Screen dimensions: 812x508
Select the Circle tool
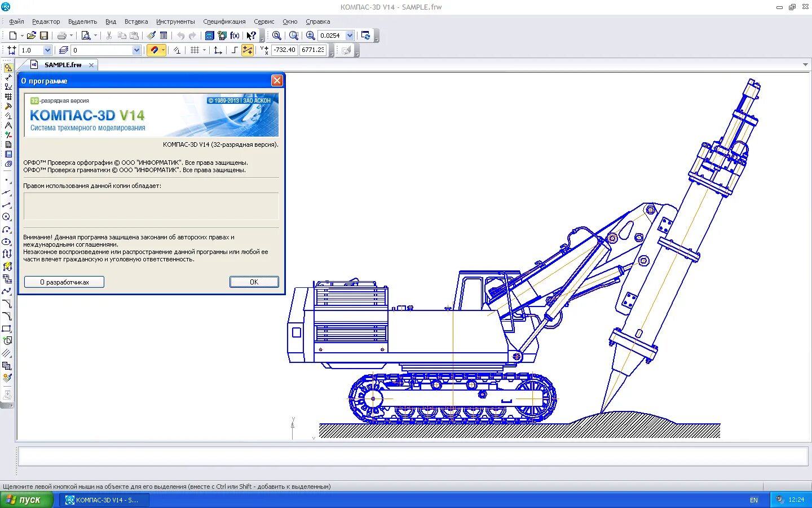(7, 217)
